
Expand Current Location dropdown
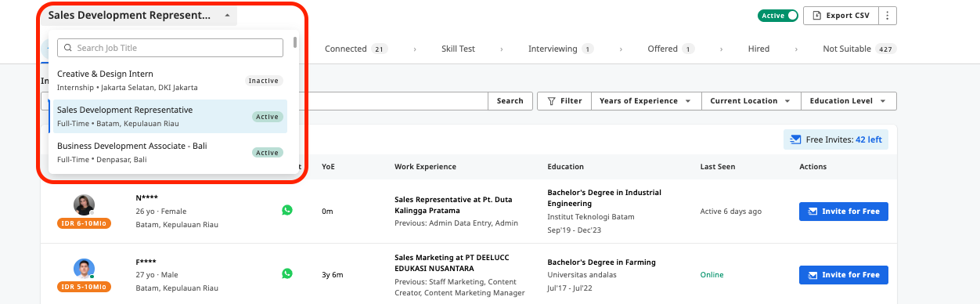pos(751,101)
